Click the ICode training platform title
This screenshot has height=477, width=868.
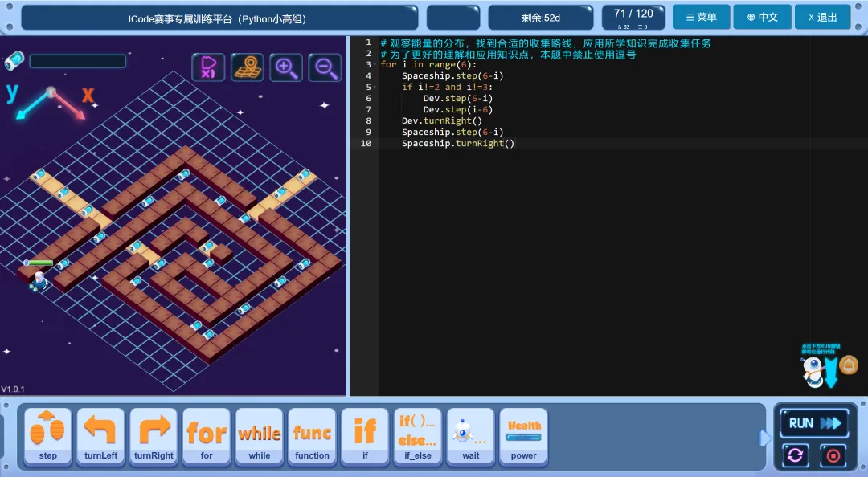click(219, 18)
